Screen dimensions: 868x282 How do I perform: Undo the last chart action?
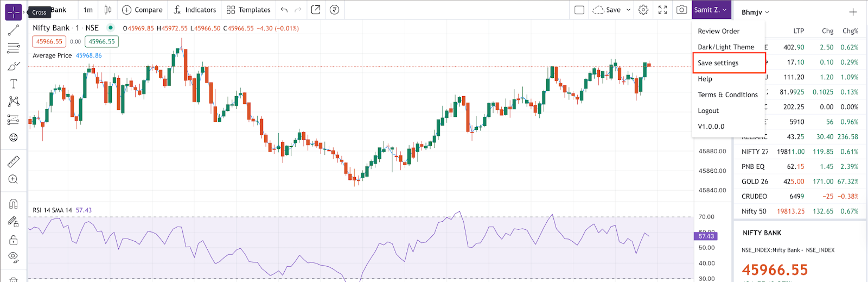284,10
